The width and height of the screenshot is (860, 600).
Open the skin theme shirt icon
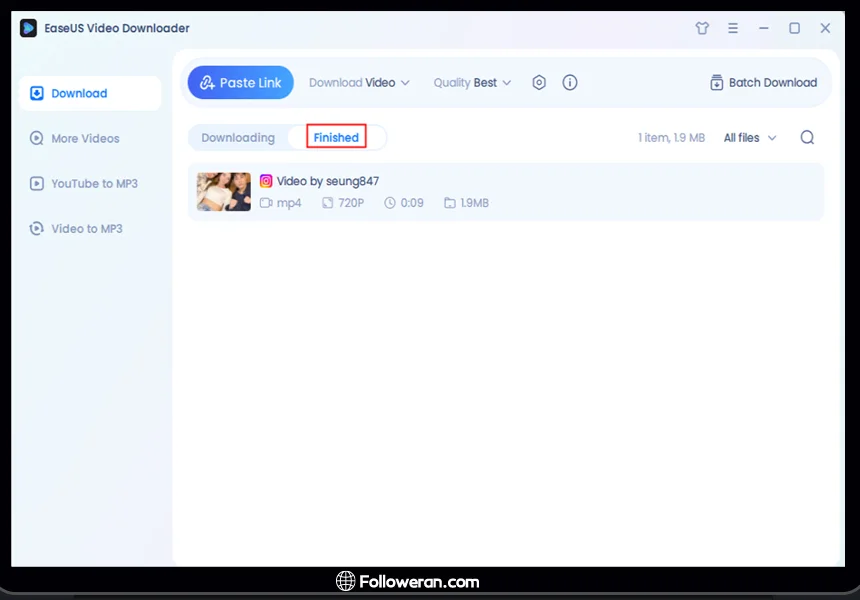point(702,28)
